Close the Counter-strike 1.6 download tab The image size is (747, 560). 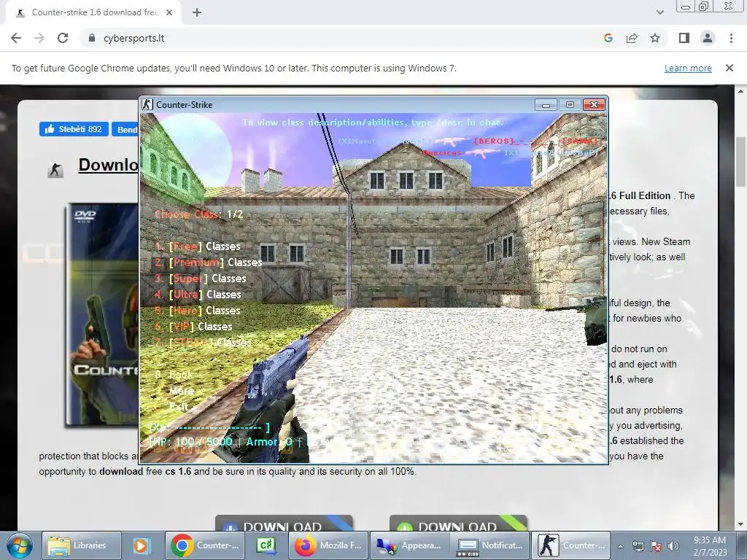coord(169,12)
